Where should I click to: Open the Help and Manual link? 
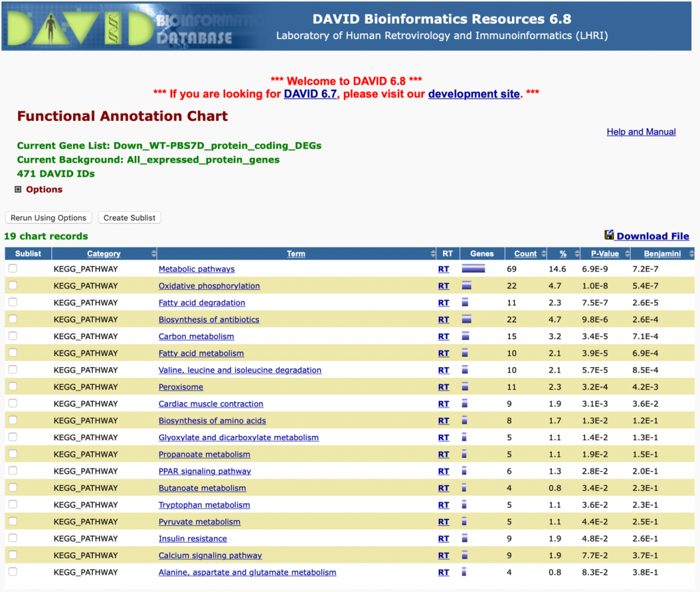(641, 132)
